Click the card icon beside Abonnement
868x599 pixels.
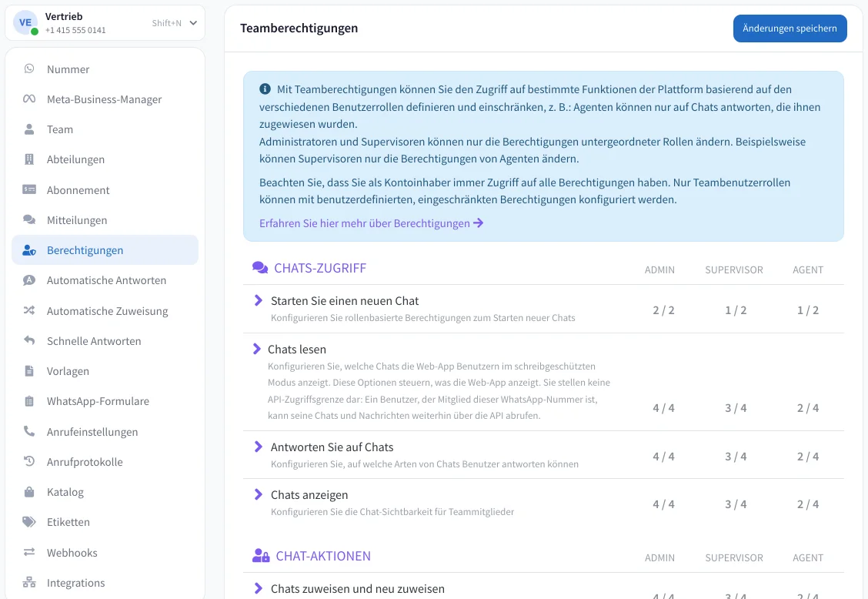point(29,189)
